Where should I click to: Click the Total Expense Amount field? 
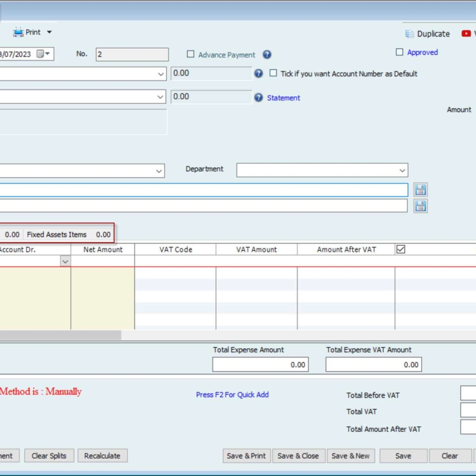click(260, 364)
